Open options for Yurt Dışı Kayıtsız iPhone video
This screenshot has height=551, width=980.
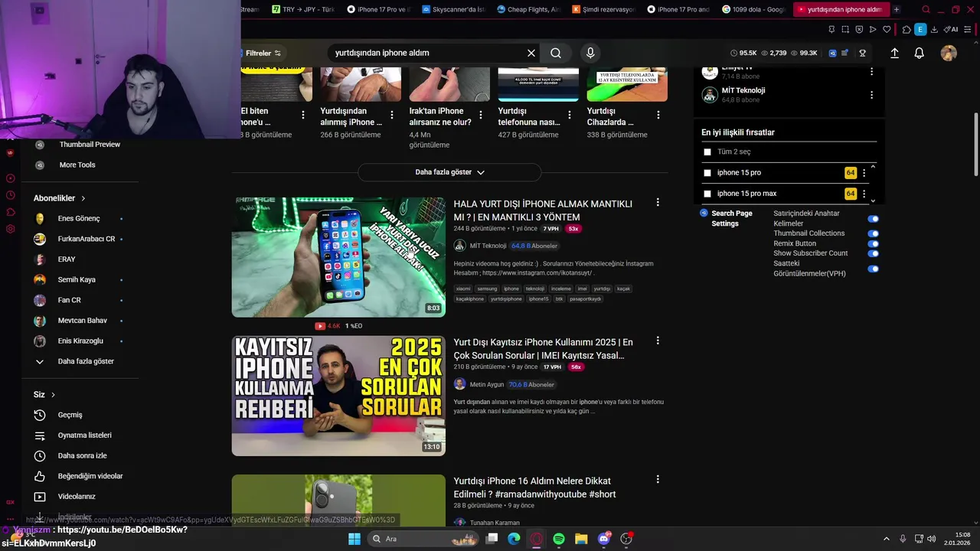coord(658,341)
